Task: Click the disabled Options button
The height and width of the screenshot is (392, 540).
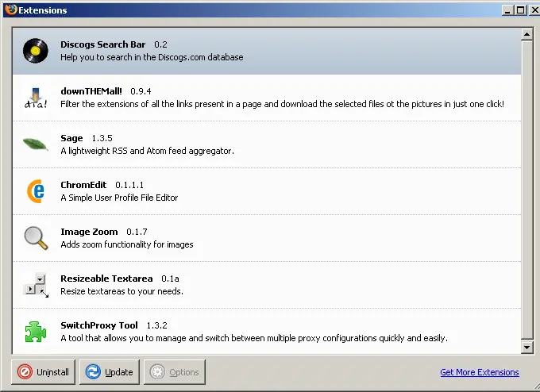Action: pyautogui.click(x=176, y=372)
